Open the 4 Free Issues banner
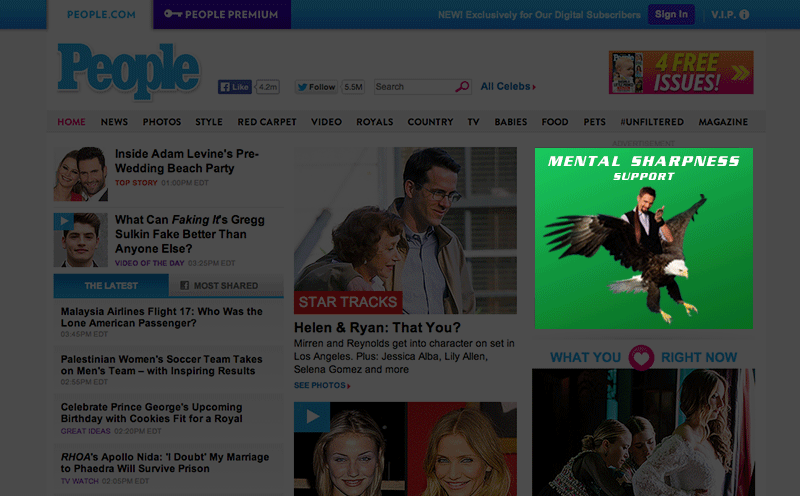 (681, 72)
